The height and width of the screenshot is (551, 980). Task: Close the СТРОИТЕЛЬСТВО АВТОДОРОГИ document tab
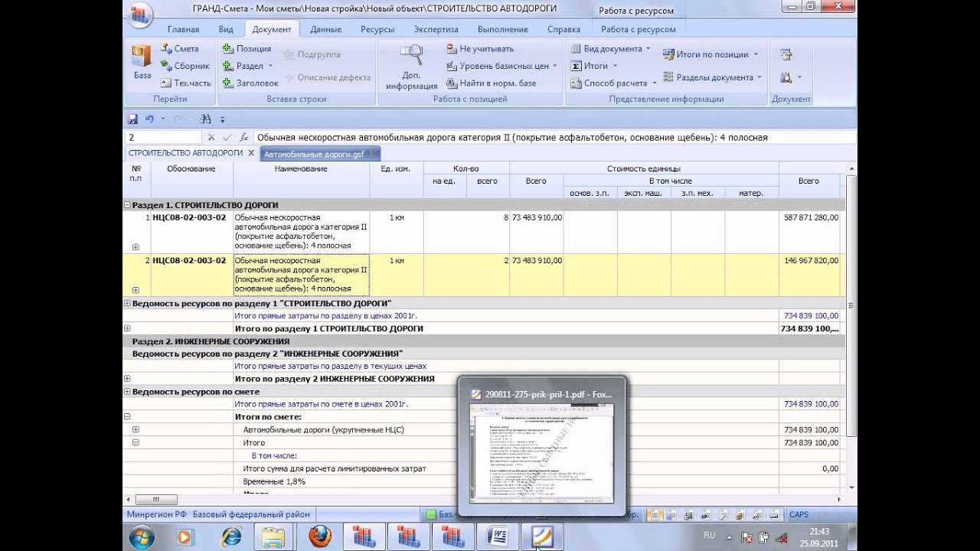click(250, 153)
